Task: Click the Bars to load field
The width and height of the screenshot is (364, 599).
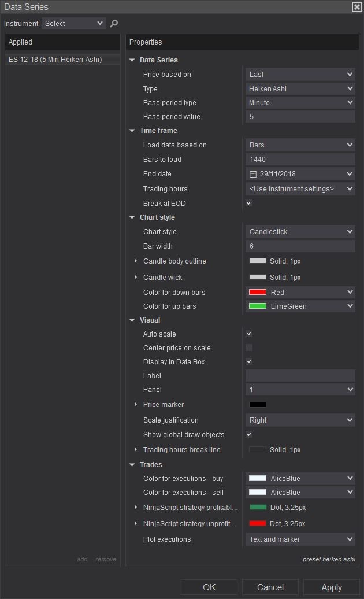Action: [x=300, y=160]
